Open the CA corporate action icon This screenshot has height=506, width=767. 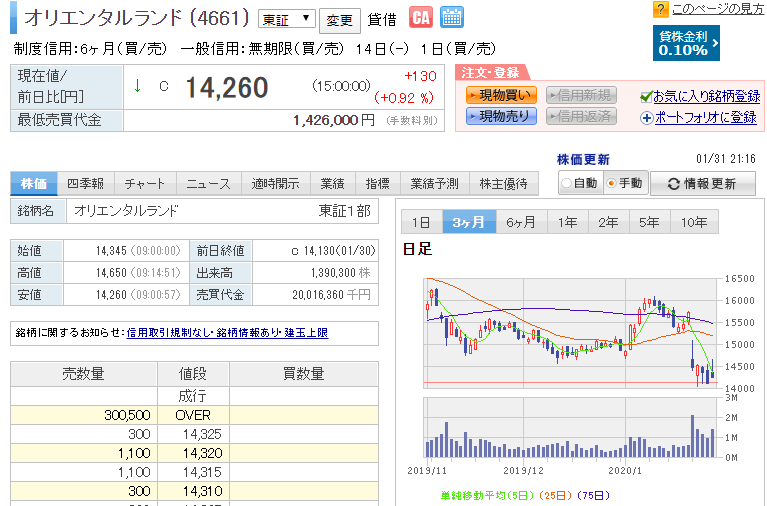pos(421,18)
